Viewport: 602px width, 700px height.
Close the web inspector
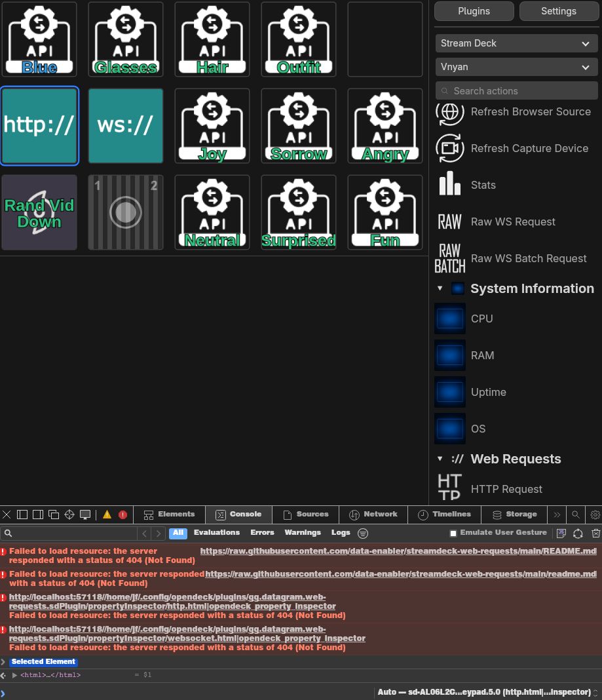pos(7,515)
